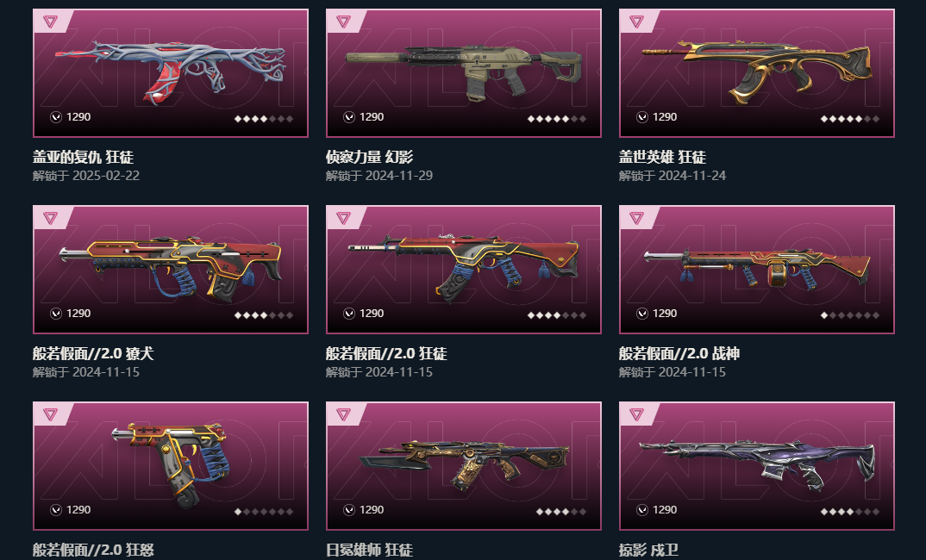Select the 侦察力量 幻影 weapon image
This screenshot has height=560, width=926.
click(x=464, y=74)
